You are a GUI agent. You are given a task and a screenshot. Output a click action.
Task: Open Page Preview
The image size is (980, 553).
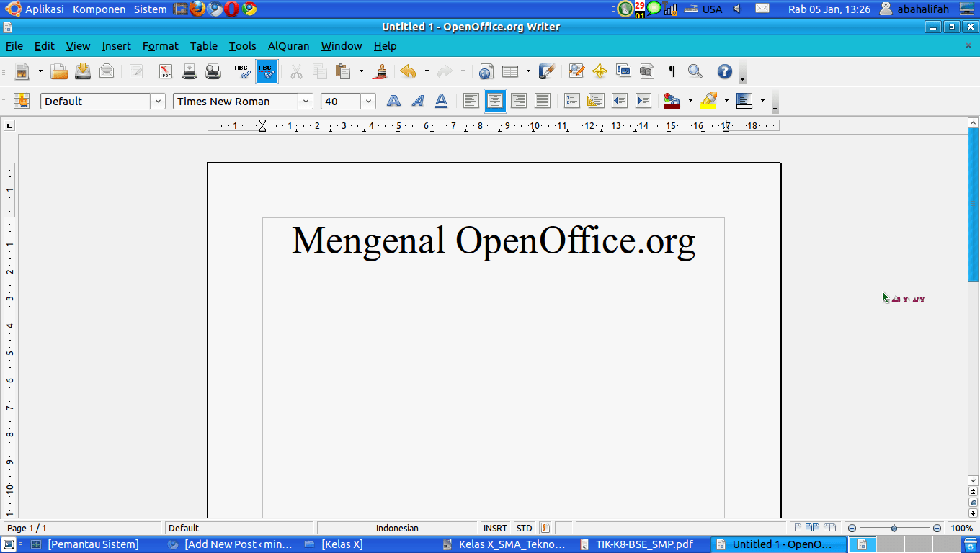[x=213, y=71]
